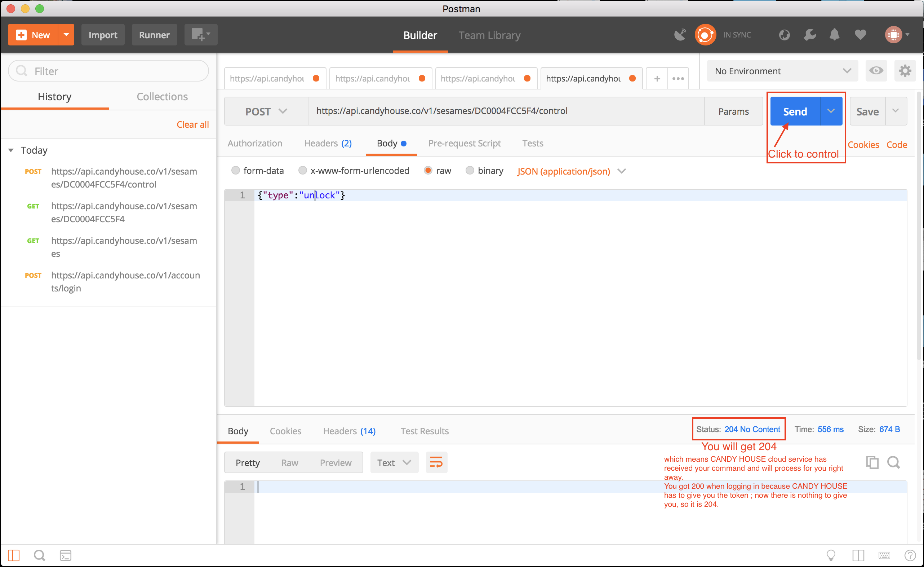924x567 pixels.
Task: Open the Collections sidebar tab
Action: pos(162,96)
